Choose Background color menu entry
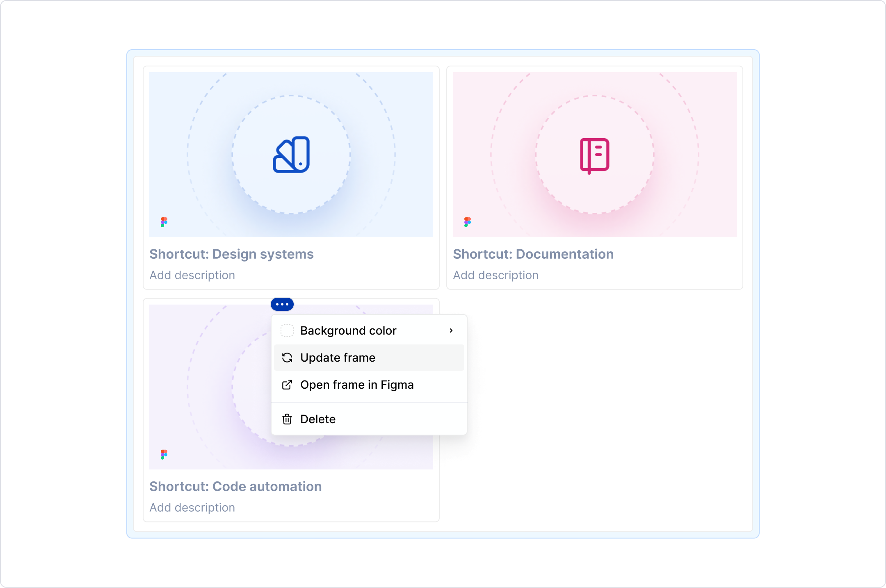886x588 pixels. (x=348, y=330)
